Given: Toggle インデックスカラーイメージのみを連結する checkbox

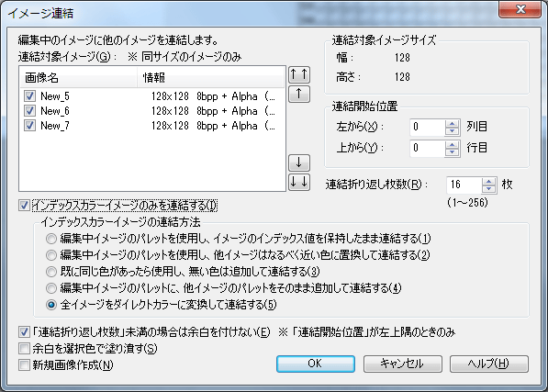Looking at the screenshot, I should click(24, 206).
